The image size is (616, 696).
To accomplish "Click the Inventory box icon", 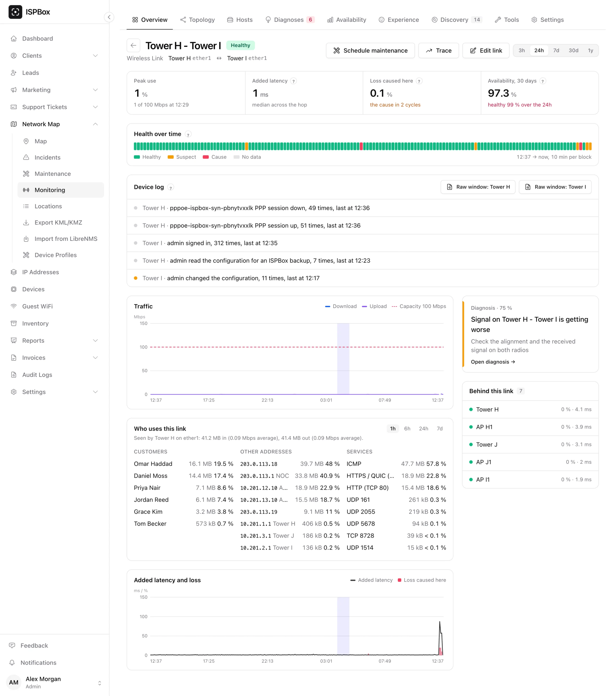I will click(x=14, y=323).
